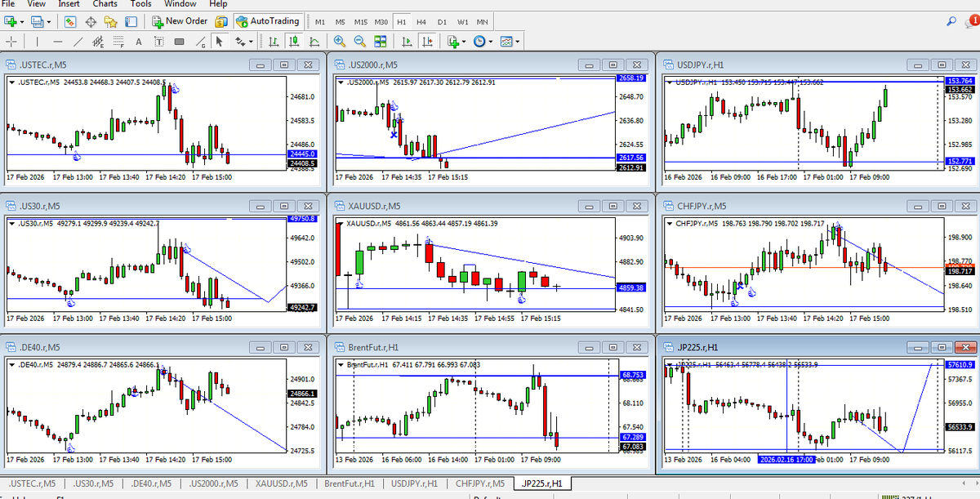Select the cursor arrow tool

(219, 42)
